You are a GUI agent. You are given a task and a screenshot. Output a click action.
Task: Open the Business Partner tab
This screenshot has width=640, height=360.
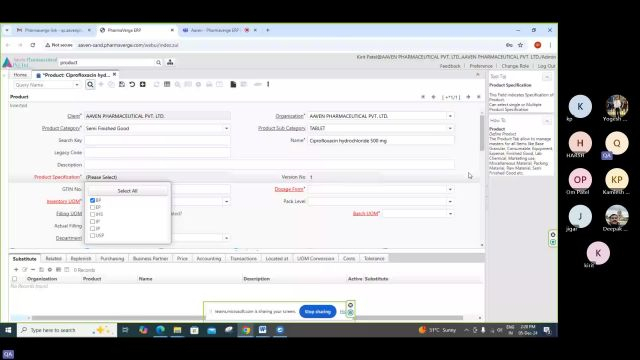[151, 259]
